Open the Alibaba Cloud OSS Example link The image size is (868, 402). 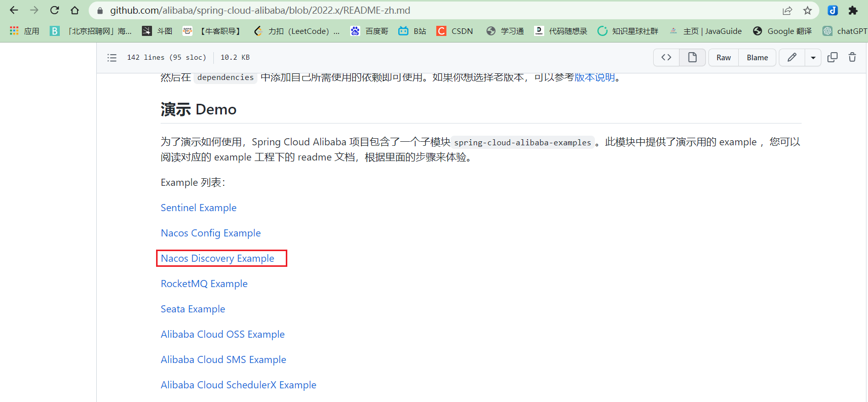point(222,334)
